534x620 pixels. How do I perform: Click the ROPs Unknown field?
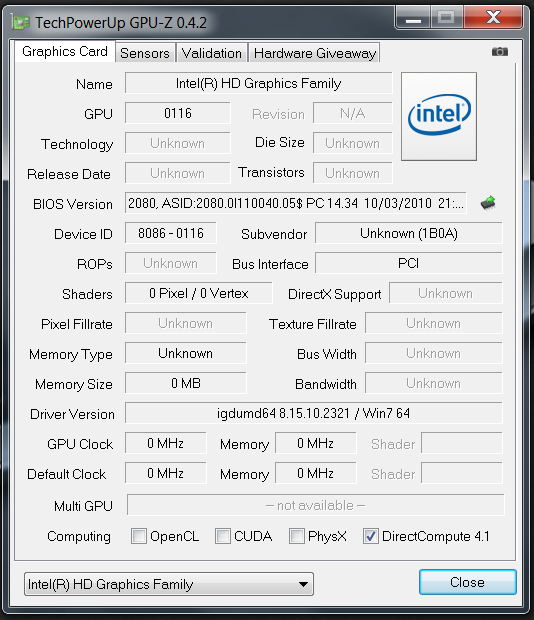tap(171, 263)
